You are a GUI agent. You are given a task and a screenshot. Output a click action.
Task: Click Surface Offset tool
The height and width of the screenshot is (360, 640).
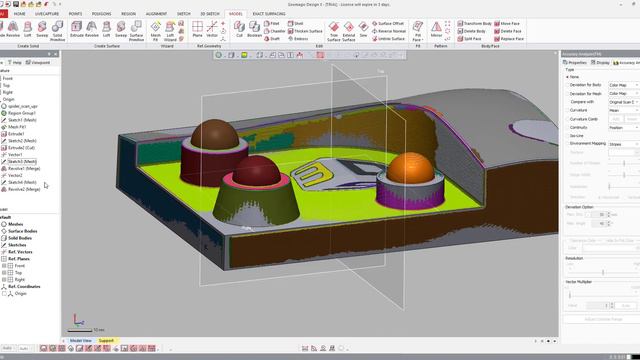[388, 24]
